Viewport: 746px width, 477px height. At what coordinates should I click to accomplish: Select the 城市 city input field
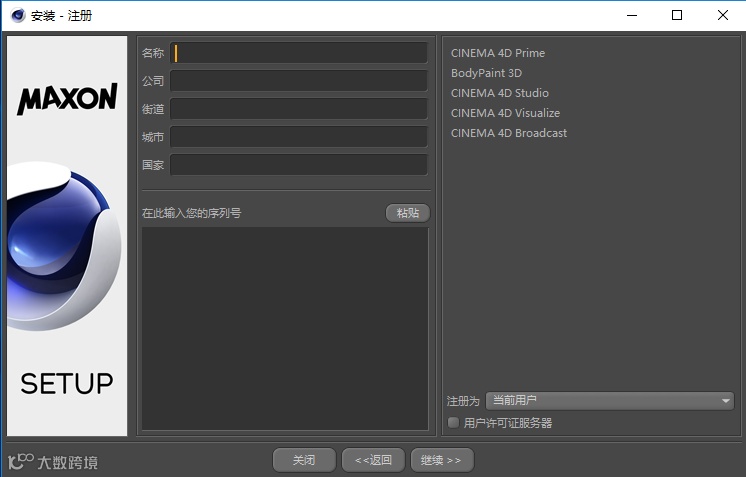click(299, 137)
